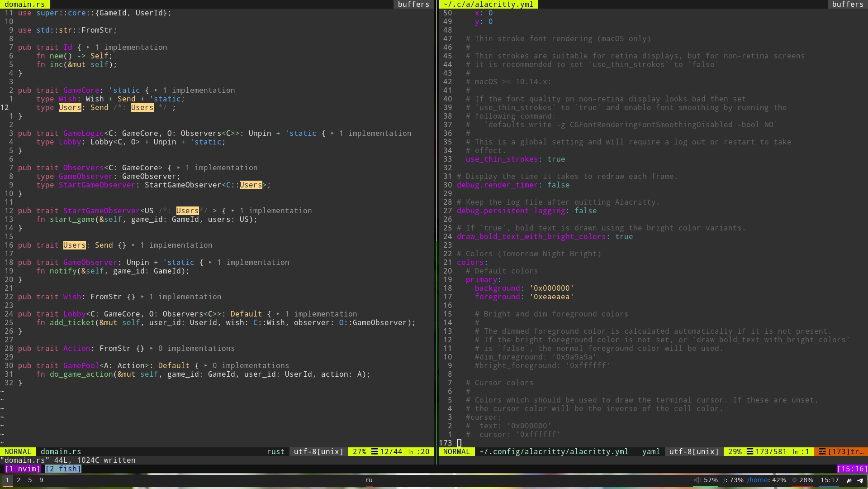This screenshot has width=868, height=489.
Task: Expand implementation lens on trait Wish
Action: (142, 297)
